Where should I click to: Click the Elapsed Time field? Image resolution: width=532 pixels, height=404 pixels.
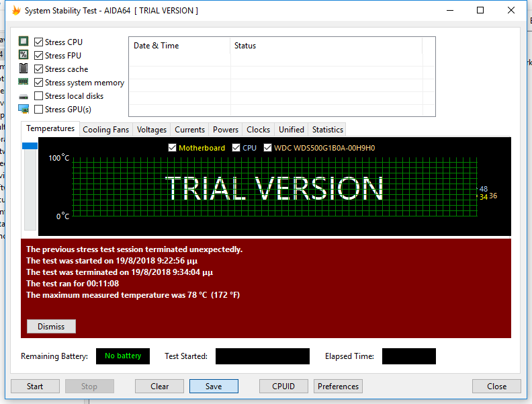[x=409, y=356]
